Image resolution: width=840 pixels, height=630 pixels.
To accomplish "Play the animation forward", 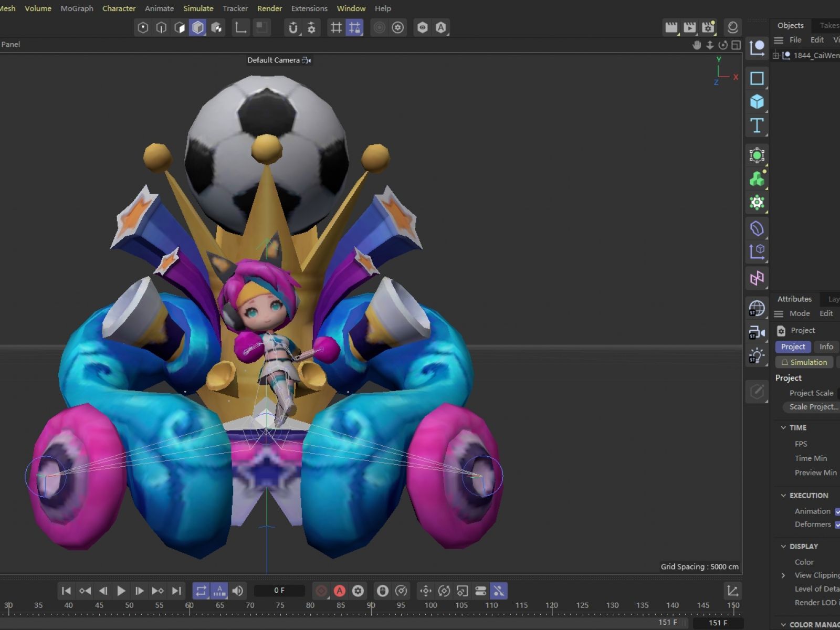I will (121, 591).
